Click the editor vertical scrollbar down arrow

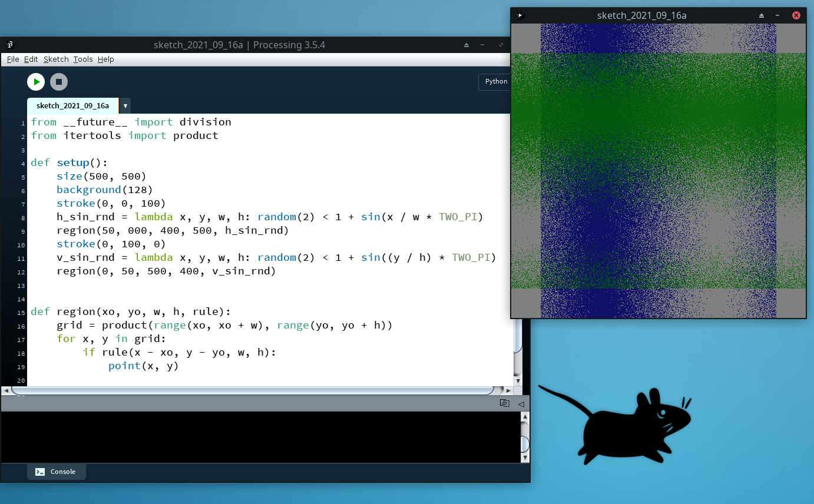tap(518, 382)
